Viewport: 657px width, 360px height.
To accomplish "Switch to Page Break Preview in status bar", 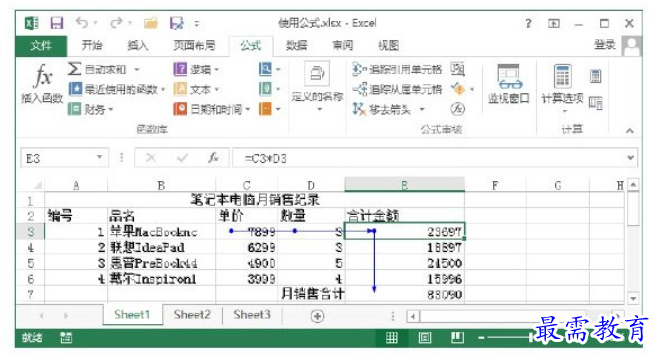I will [457, 337].
